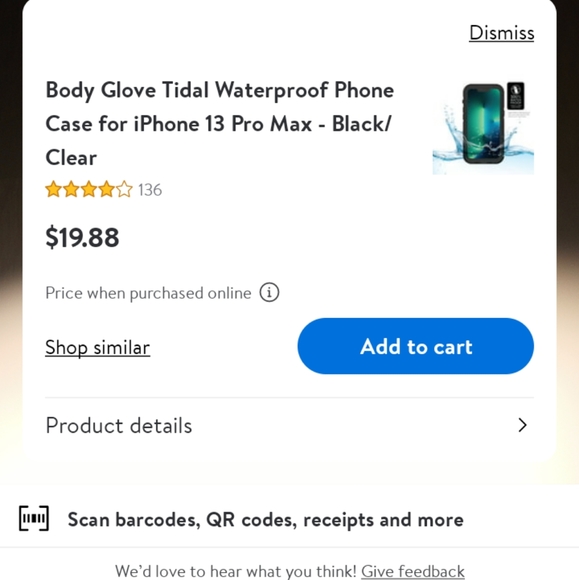Open Shop similar link
Screen dimensions: 579x580
click(98, 347)
